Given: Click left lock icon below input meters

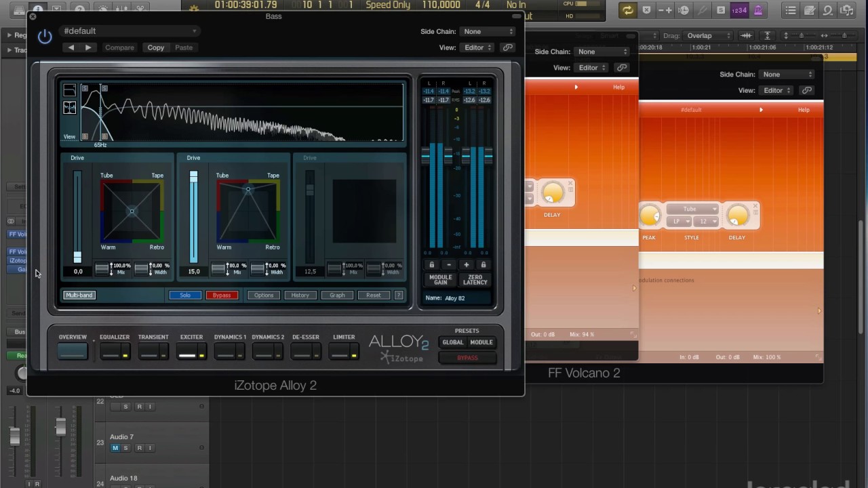Looking at the screenshot, I should tap(431, 265).
